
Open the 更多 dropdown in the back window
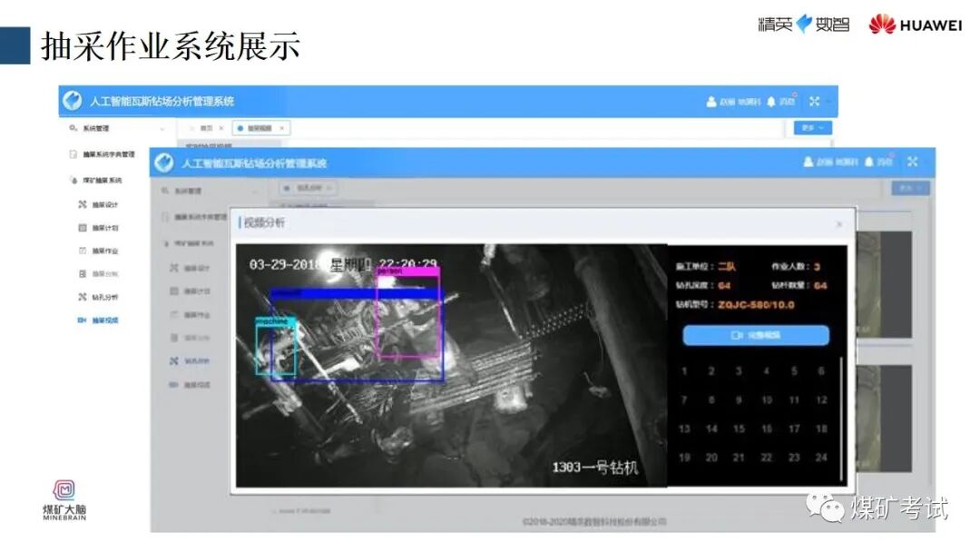pos(812,127)
